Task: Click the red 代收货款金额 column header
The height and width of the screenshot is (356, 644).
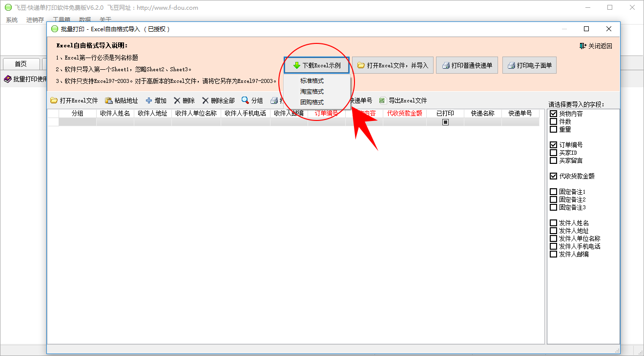Action: point(405,113)
